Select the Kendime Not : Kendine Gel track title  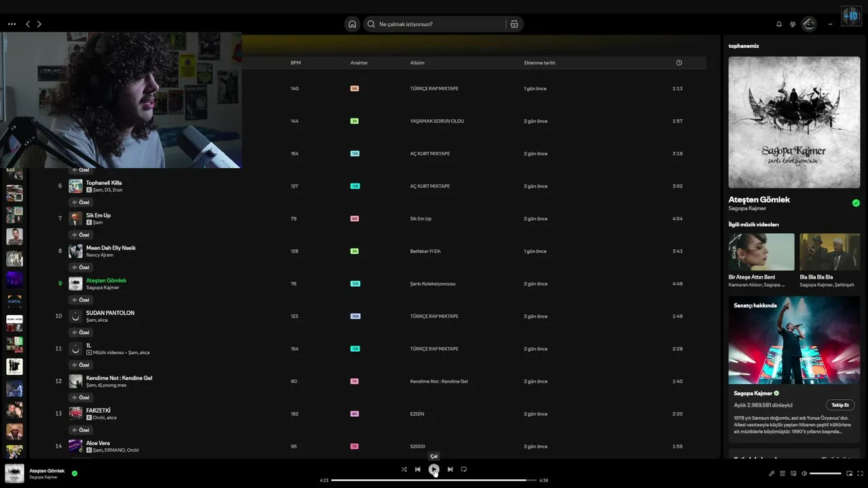tap(119, 378)
